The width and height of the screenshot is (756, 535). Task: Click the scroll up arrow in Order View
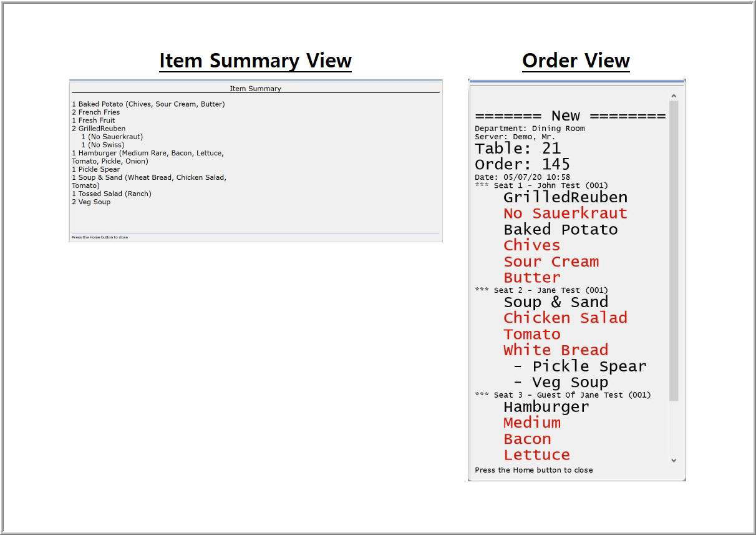pos(674,96)
